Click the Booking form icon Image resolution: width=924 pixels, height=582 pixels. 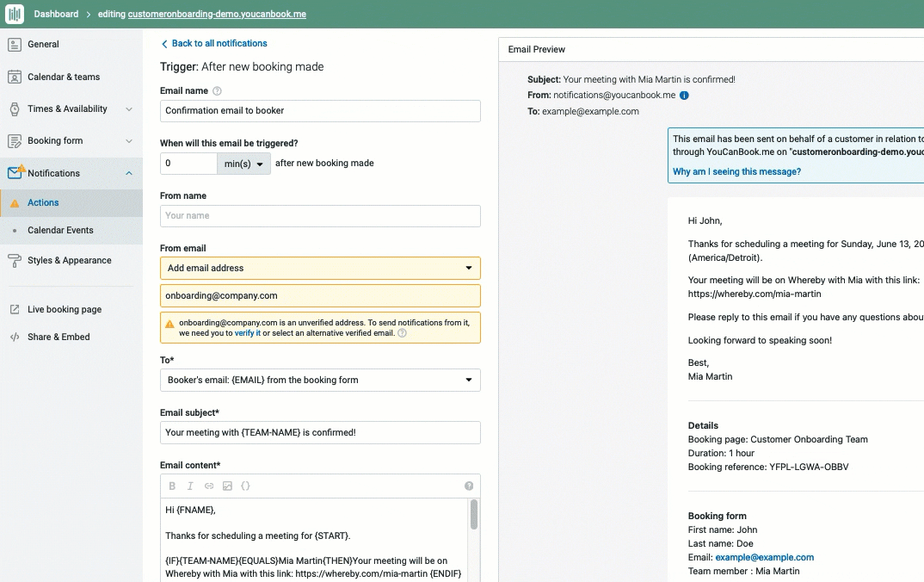coord(14,141)
